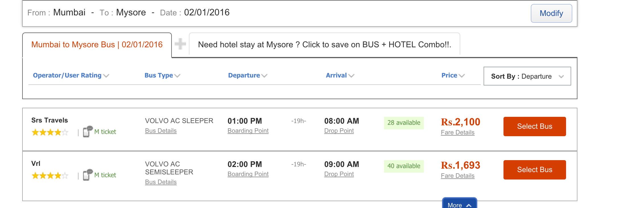Viewport: 644px width, 208px height.
Task: Select Bus for Vrl
Action: click(x=534, y=170)
